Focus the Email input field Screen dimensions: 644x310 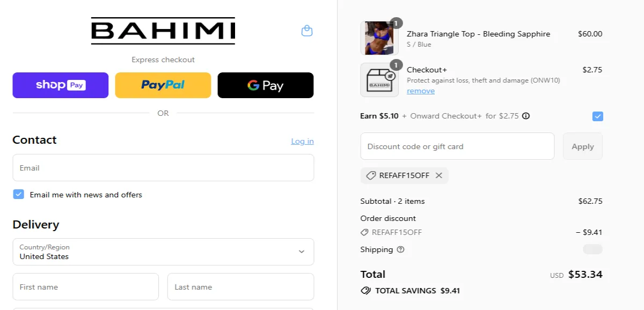click(163, 168)
